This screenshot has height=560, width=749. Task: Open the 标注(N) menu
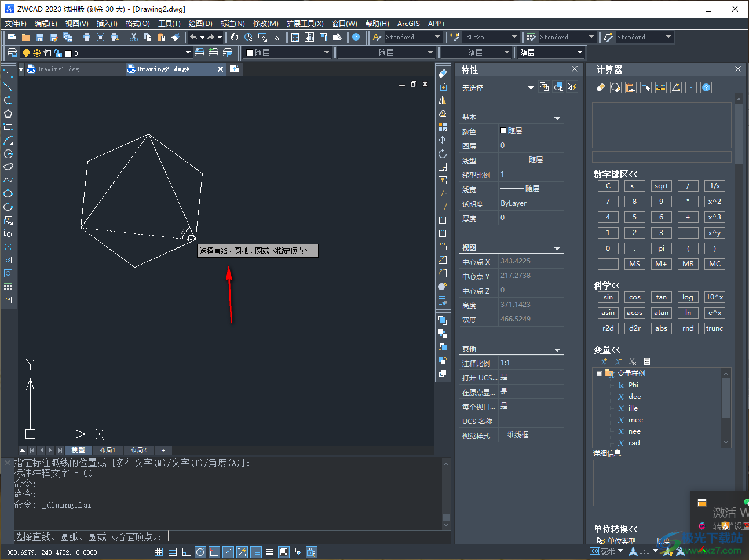click(x=233, y=24)
